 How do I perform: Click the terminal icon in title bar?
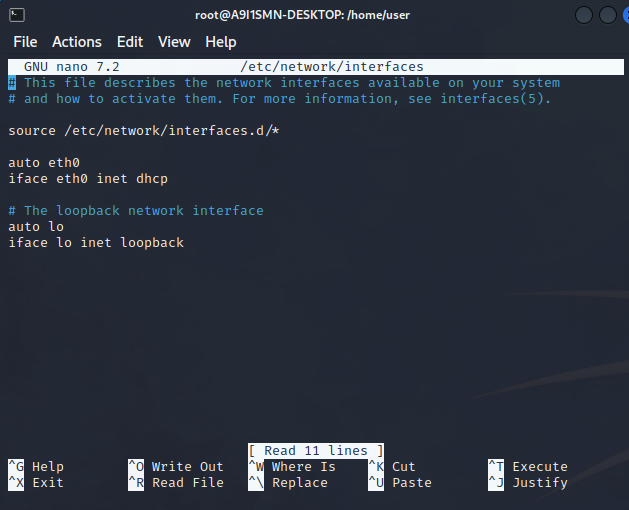click(17, 15)
